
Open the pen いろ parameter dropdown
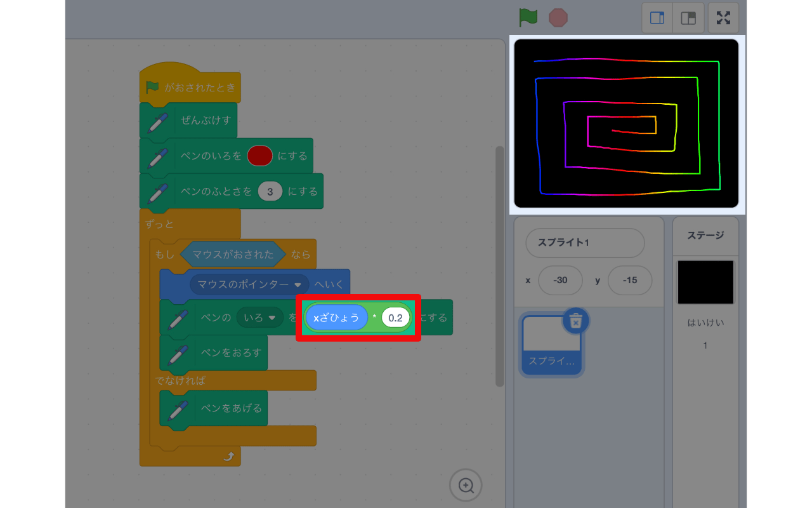[x=259, y=317]
